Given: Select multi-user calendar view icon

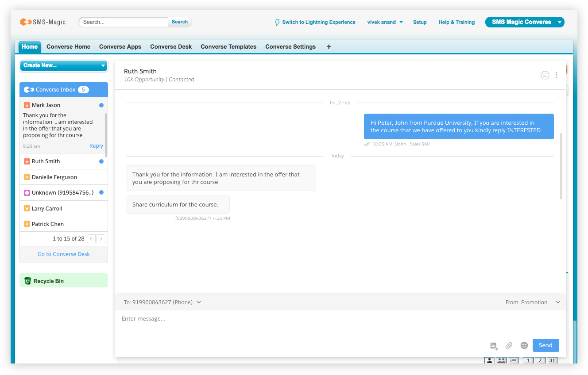Looking at the screenshot, I should click(501, 360).
